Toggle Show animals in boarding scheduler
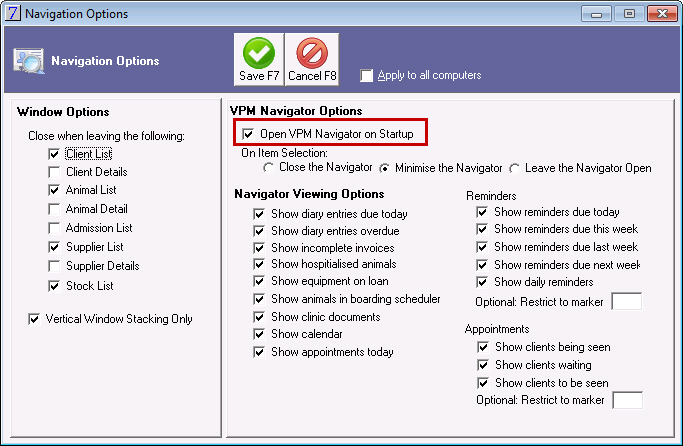The height and width of the screenshot is (446, 683). click(x=259, y=299)
